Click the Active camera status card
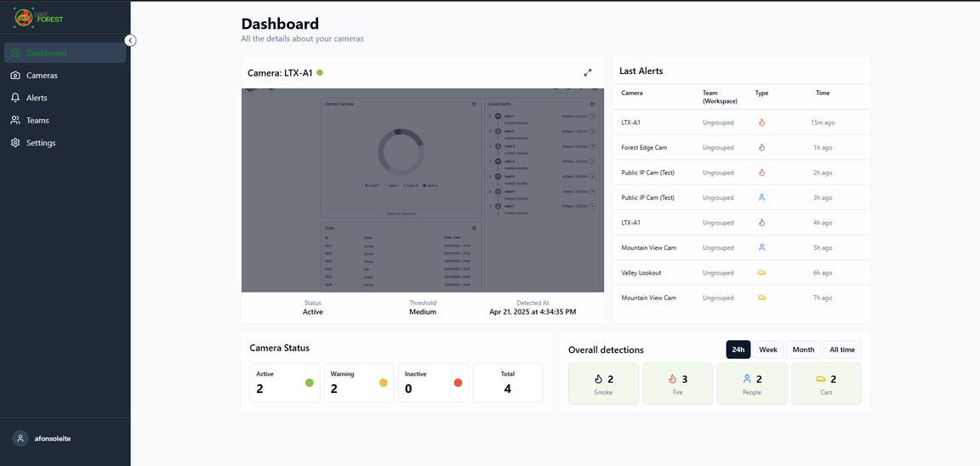The image size is (980, 466). coord(284,383)
